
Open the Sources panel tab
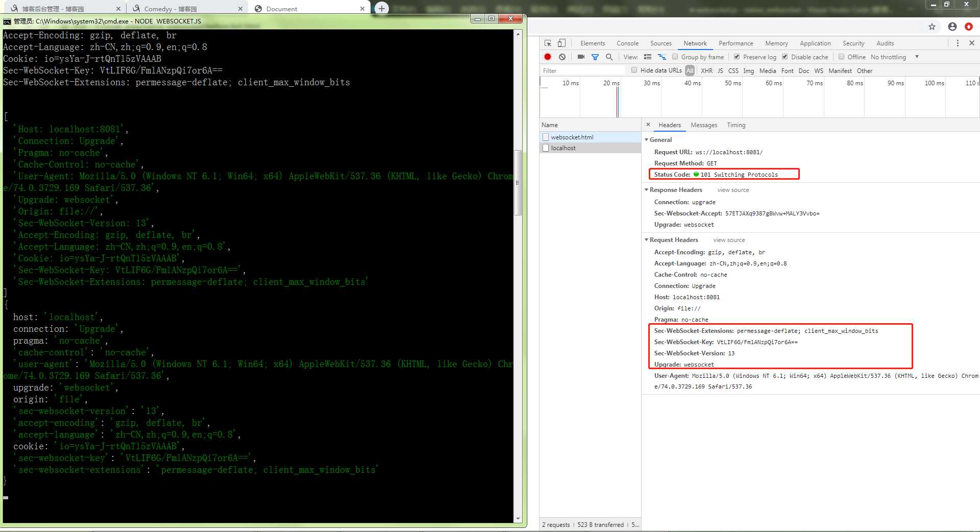pyautogui.click(x=661, y=43)
